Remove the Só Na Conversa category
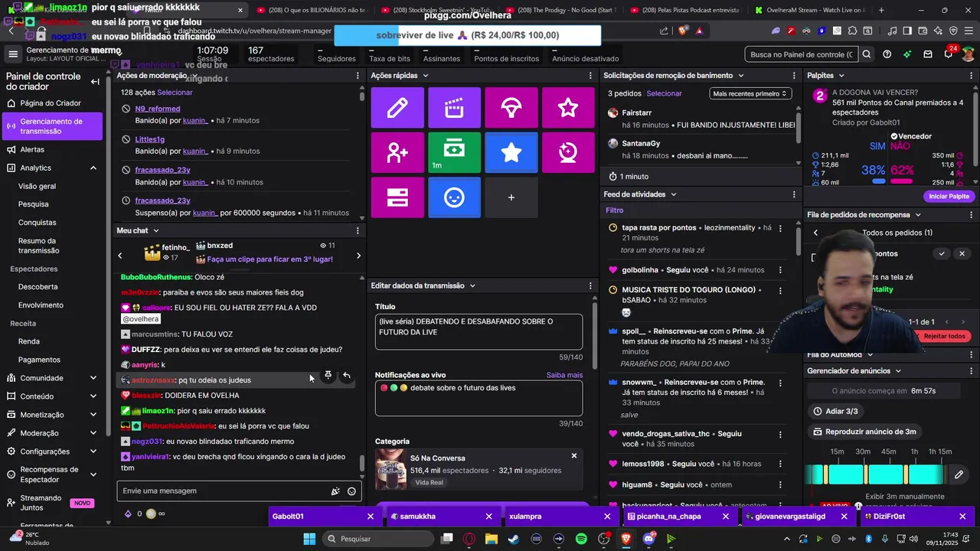Viewport: 980px width, 551px height. coord(574,456)
